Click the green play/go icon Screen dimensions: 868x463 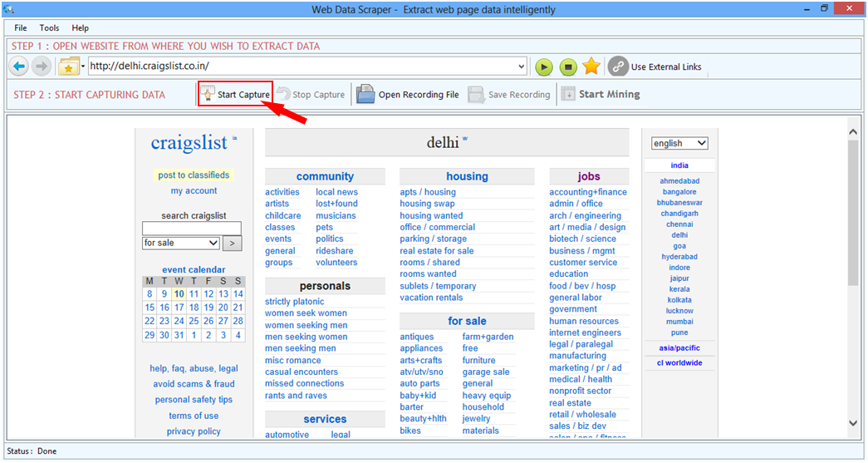pos(544,67)
